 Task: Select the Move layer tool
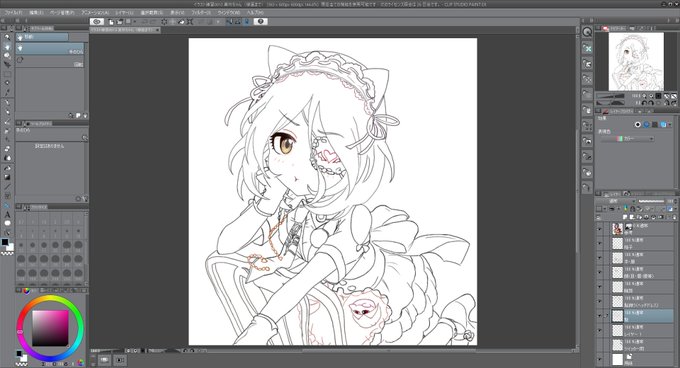[x=7, y=64]
